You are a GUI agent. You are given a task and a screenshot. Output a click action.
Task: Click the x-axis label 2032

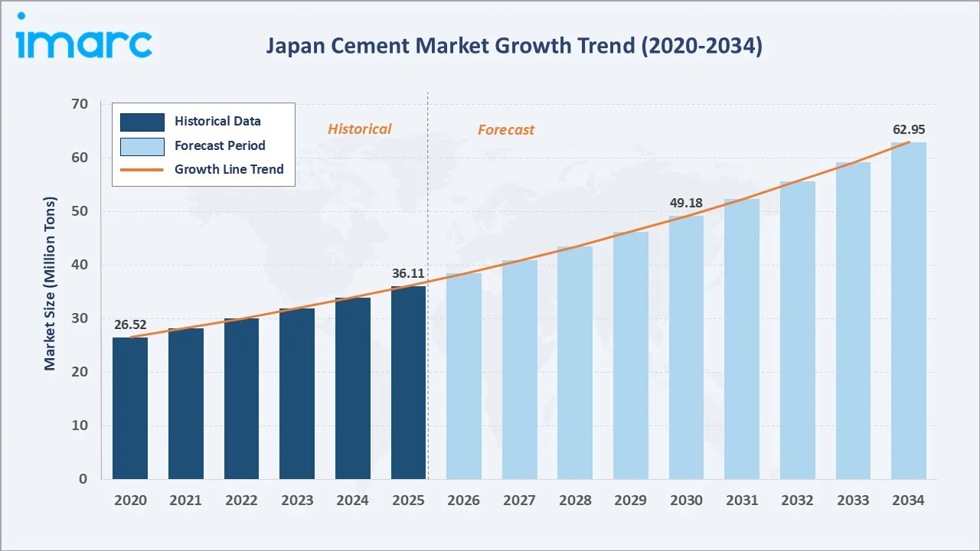798,500
